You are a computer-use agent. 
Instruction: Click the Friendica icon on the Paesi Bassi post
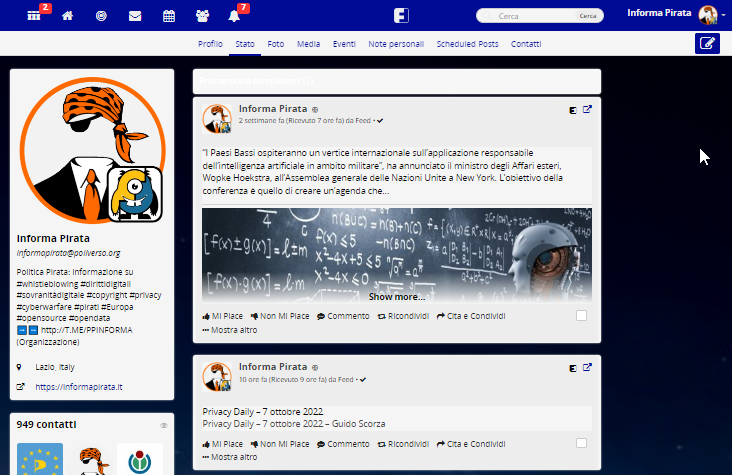pos(573,110)
